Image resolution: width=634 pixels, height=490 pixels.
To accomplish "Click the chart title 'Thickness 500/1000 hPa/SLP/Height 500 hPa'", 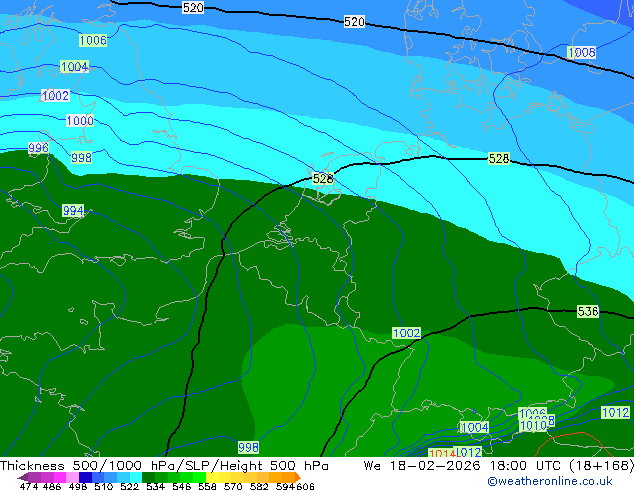I will click(164, 465).
